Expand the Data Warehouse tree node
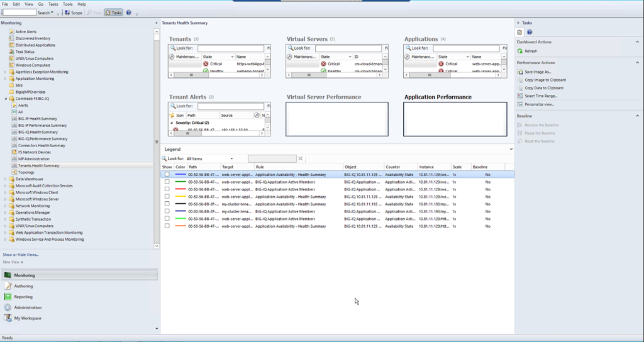Image resolution: width=644 pixels, height=342 pixels. click(x=6, y=179)
